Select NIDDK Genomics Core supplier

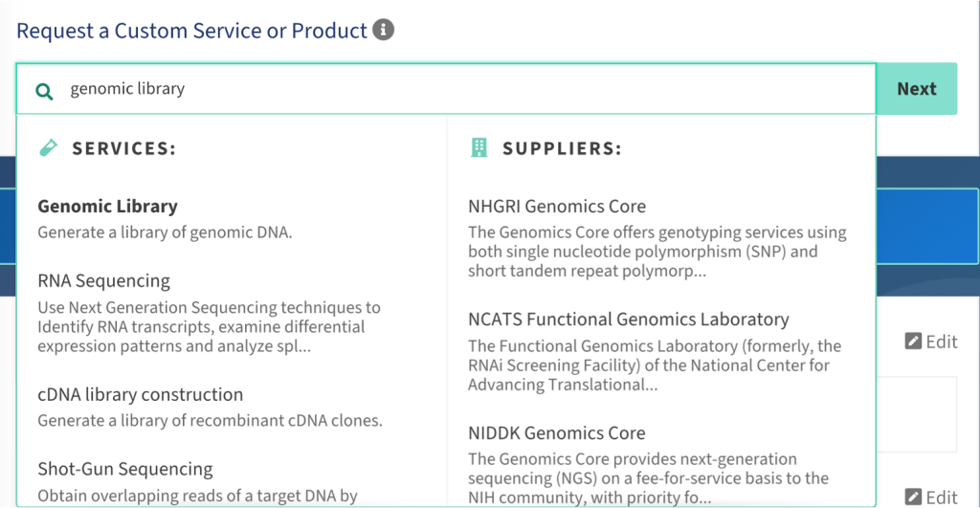(556, 432)
